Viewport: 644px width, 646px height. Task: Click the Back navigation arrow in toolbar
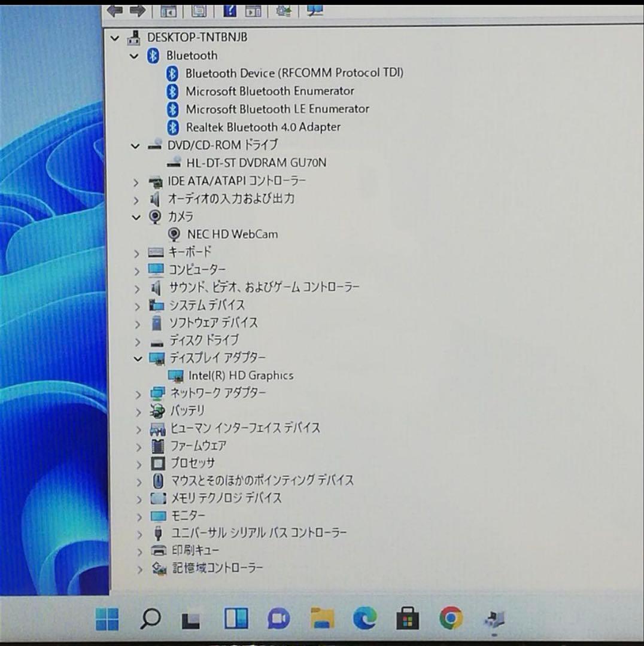tap(114, 10)
